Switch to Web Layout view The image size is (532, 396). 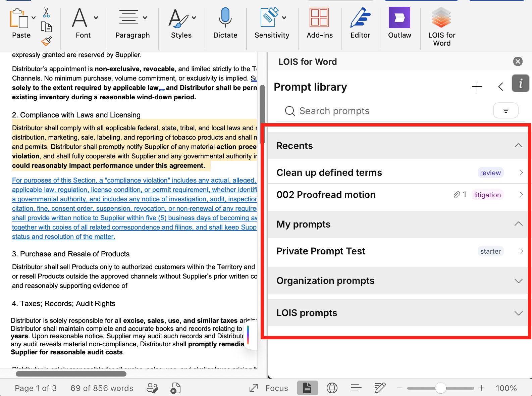[x=332, y=388]
